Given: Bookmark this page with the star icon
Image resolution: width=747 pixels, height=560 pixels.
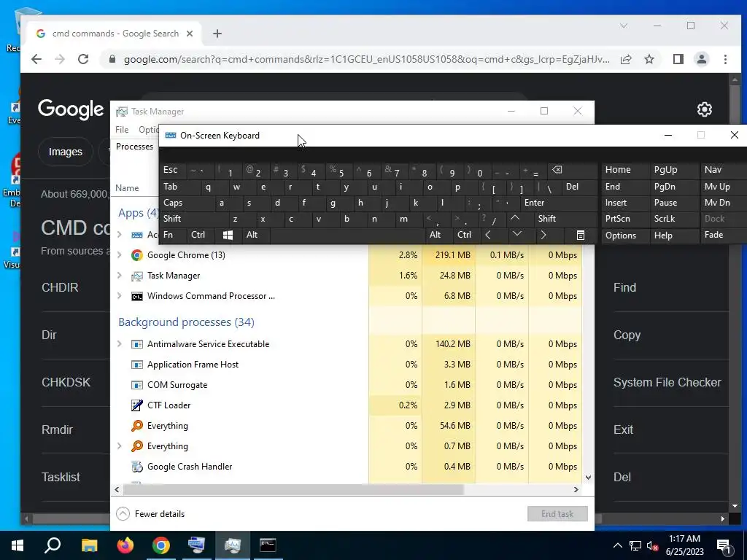Looking at the screenshot, I should click(x=649, y=59).
